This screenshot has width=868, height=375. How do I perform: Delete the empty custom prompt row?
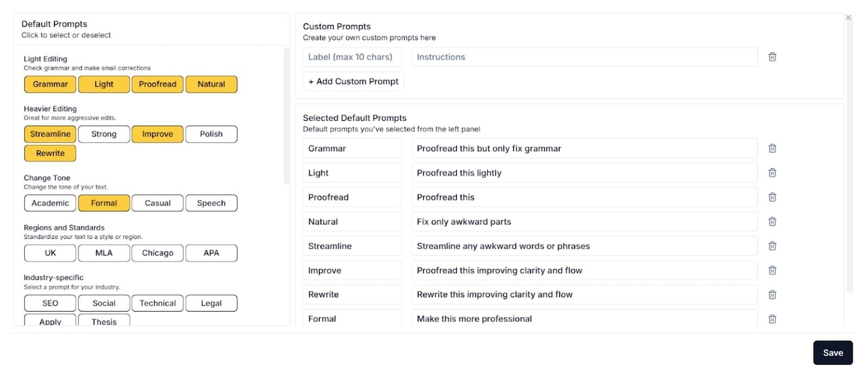pyautogui.click(x=772, y=57)
